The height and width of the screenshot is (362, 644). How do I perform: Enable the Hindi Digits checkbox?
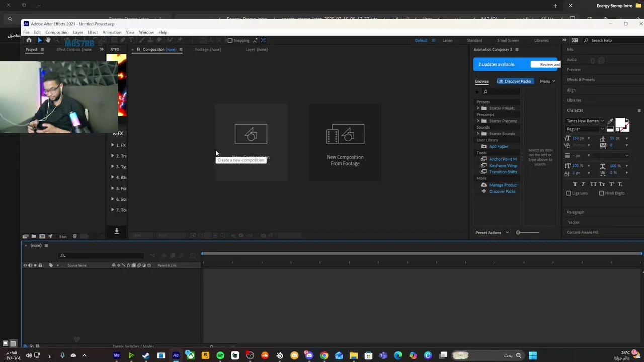[601, 193]
